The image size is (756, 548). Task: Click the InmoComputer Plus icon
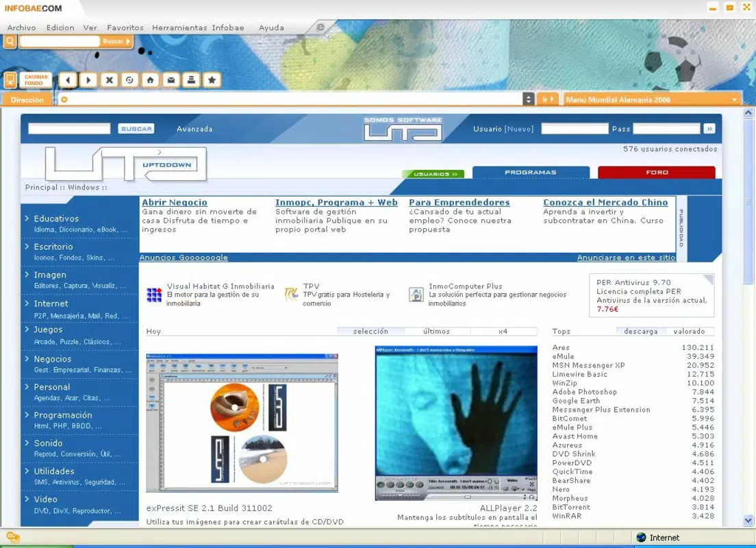[x=416, y=295]
